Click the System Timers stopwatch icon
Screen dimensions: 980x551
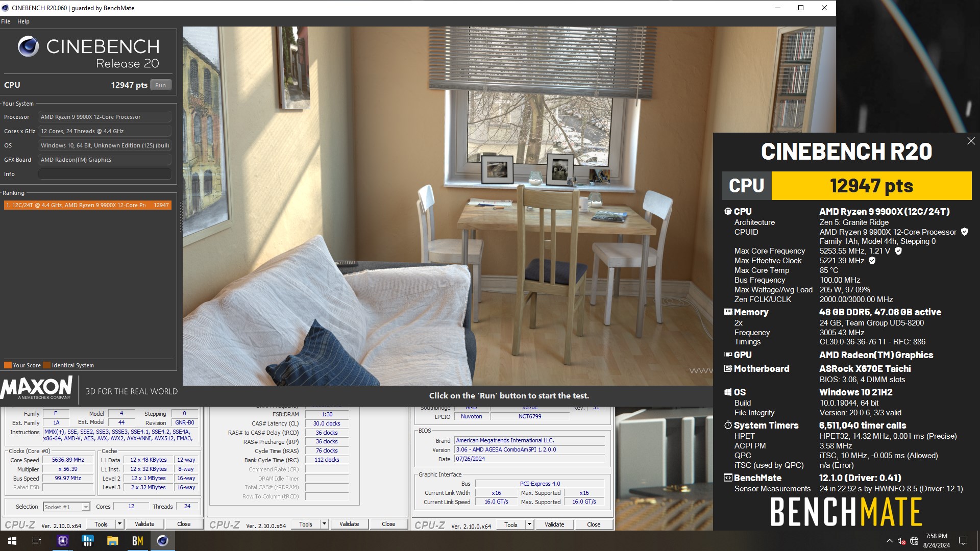728,425
